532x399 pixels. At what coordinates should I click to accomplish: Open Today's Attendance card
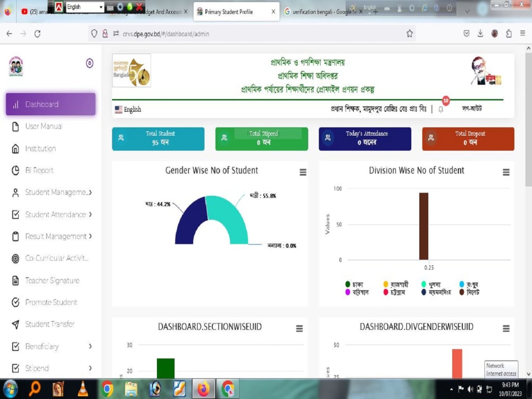(x=365, y=139)
